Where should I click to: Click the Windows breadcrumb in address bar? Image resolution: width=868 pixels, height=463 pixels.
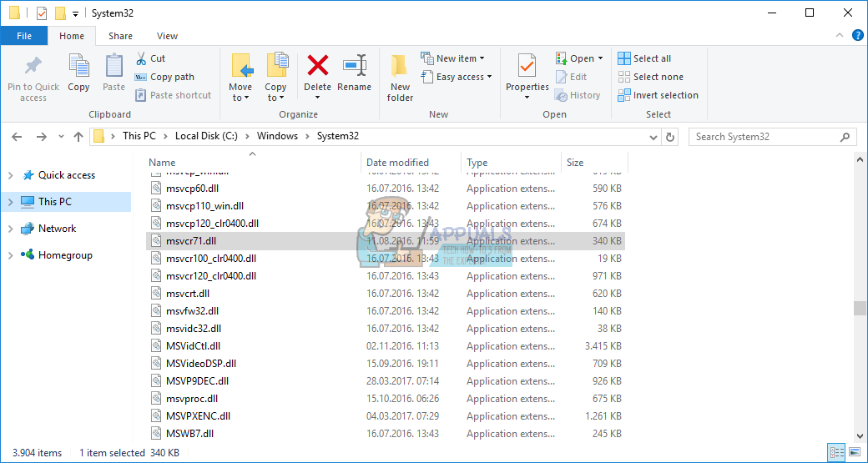point(277,136)
